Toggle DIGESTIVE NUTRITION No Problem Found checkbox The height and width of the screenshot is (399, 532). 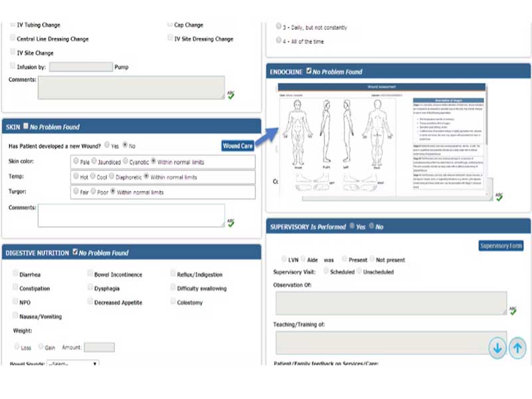coord(75,252)
